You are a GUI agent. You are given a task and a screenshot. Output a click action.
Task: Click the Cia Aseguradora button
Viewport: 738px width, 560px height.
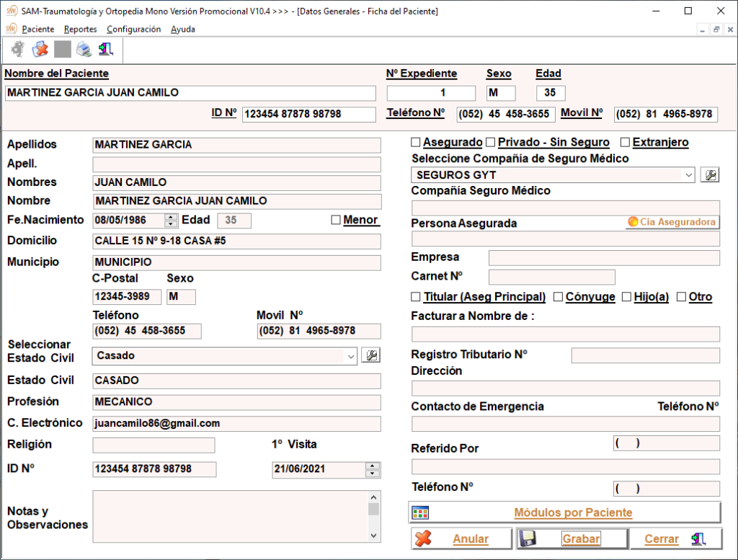click(672, 222)
